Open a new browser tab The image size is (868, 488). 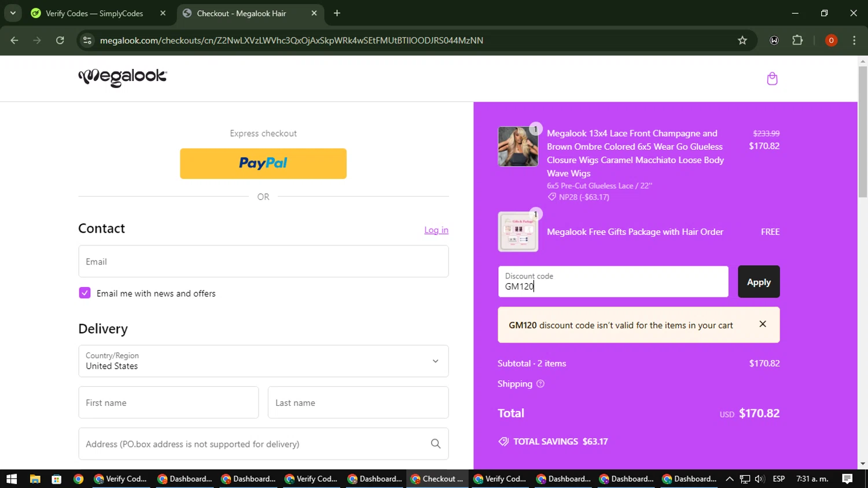click(x=337, y=13)
